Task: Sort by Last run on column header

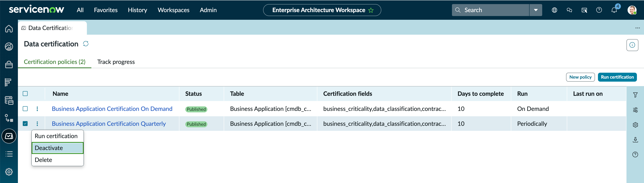Action: pyautogui.click(x=588, y=94)
